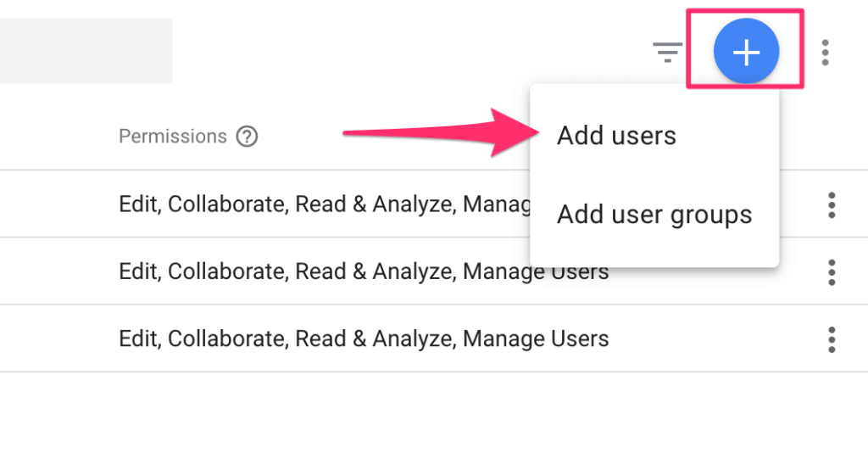Image resolution: width=868 pixels, height=453 pixels.
Task: Click the empty left cell of second row
Action: click(x=51, y=271)
